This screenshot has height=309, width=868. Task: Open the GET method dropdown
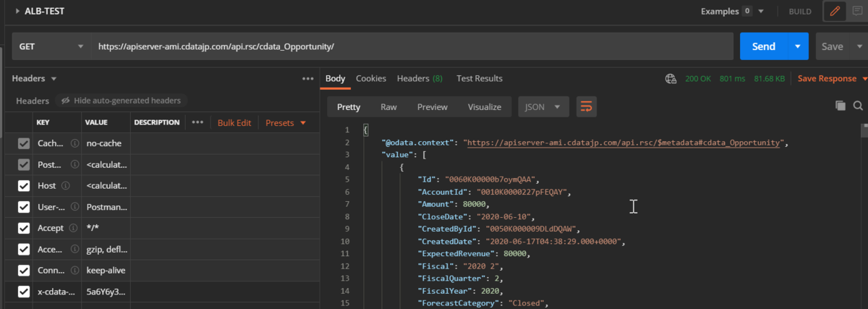click(x=51, y=46)
